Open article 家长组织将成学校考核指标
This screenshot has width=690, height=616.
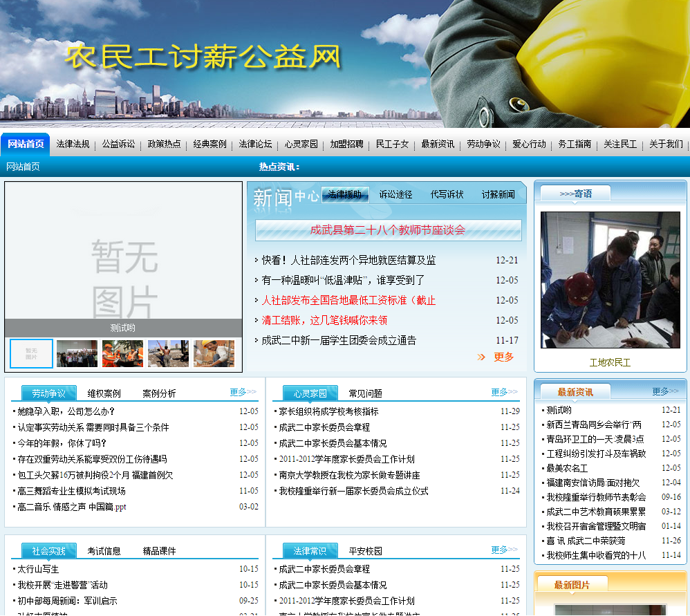(328, 411)
